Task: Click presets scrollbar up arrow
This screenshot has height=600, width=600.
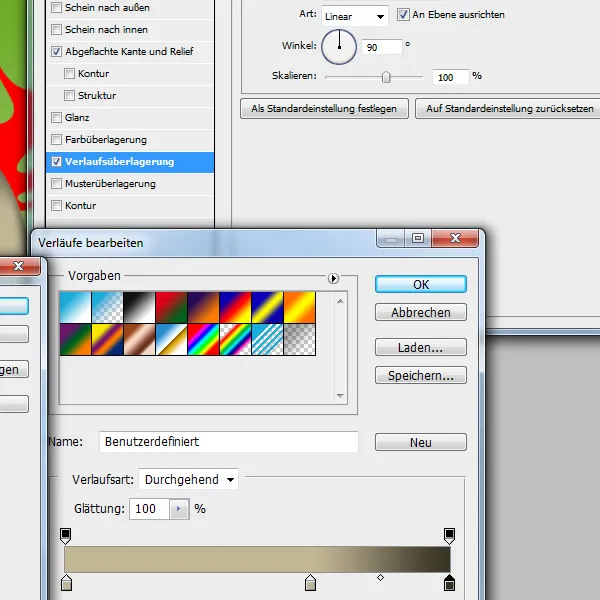Action: click(340, 302)
